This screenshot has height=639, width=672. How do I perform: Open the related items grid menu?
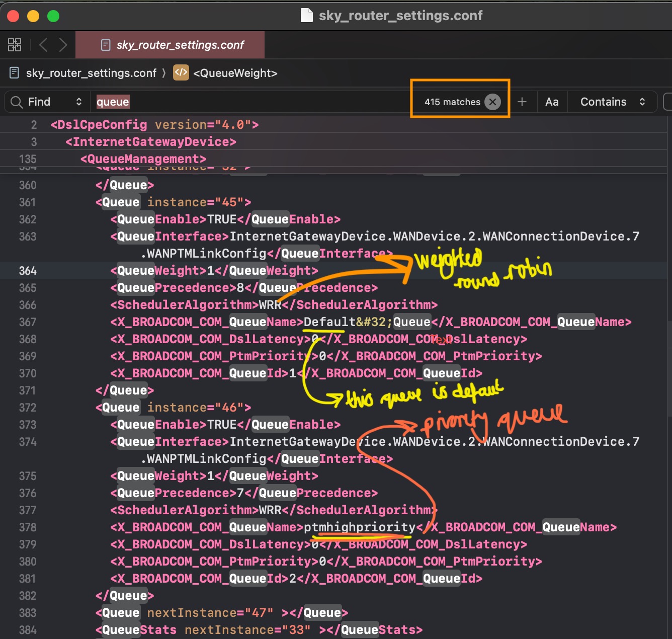click(15, 45)
